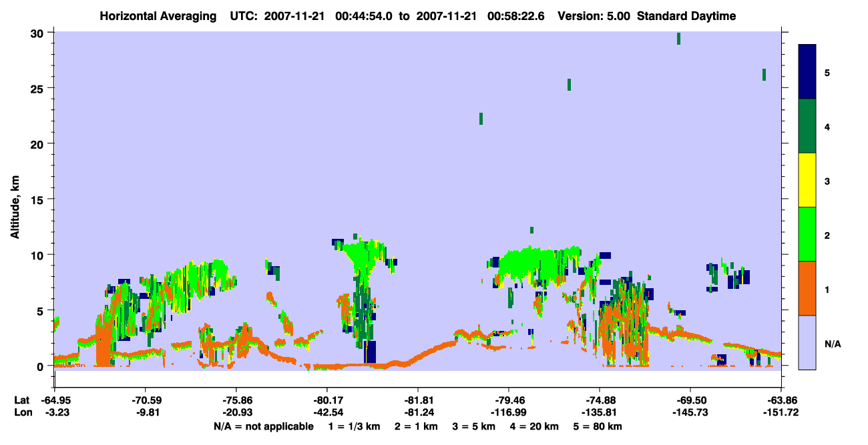Click the end time '00:58:22.6'

(x=515, y=16)
